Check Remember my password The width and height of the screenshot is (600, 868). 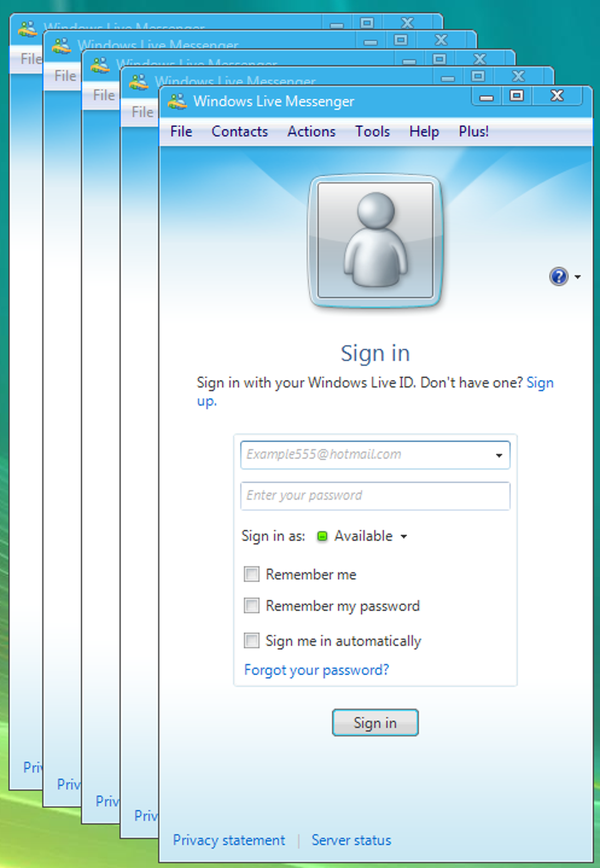[x=252, y=606]
